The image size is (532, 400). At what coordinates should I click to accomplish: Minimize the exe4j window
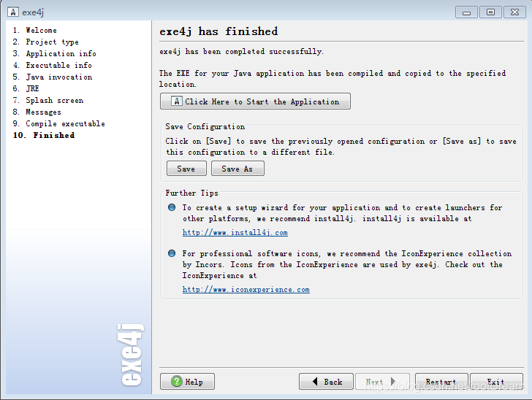coord(466,12)
